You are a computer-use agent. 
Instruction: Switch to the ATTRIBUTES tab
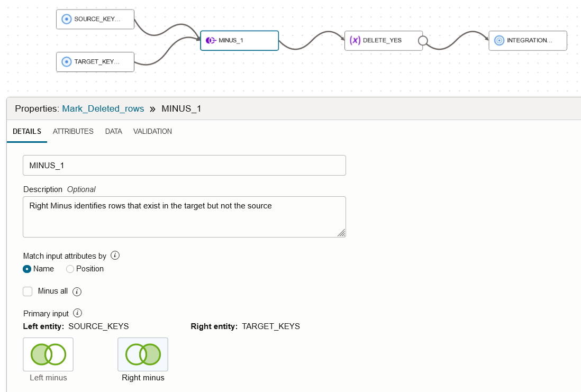pyautogui.click(x=73, y=131)
